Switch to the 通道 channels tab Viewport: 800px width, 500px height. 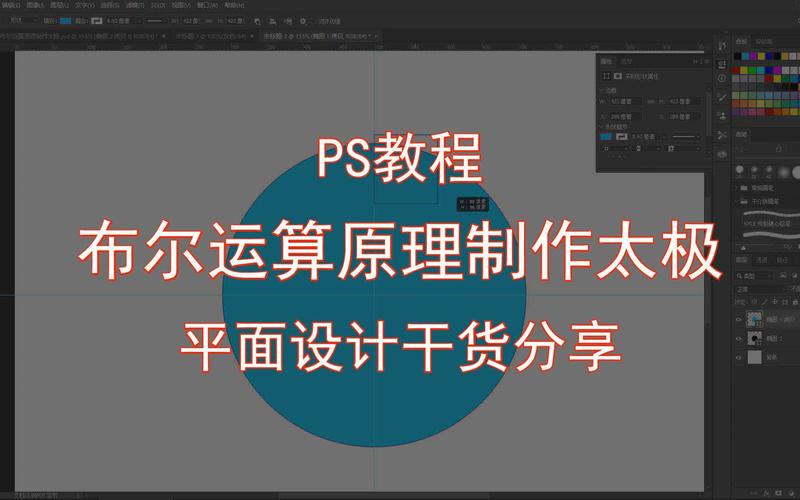point(762,260)
